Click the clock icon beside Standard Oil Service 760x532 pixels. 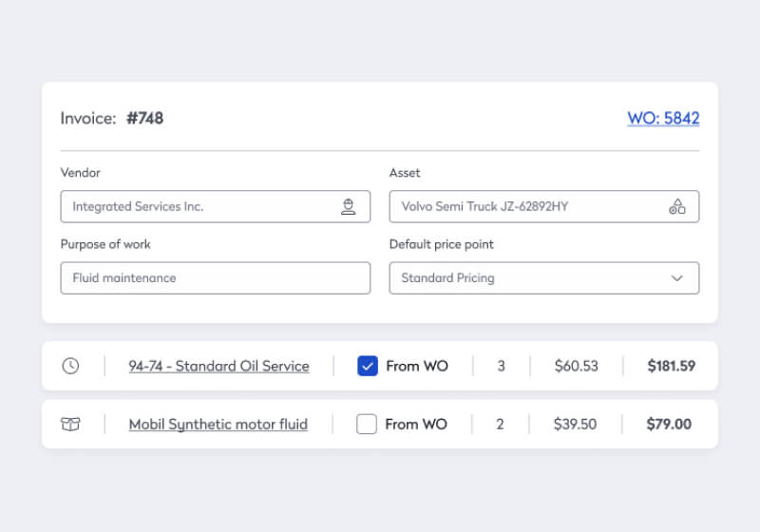[x=70, y=366]
